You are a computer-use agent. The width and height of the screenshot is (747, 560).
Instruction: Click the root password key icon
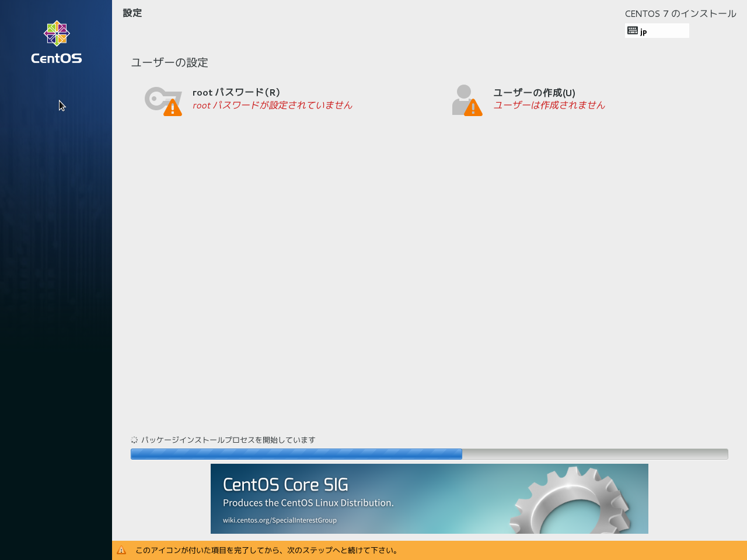(158, 98)
